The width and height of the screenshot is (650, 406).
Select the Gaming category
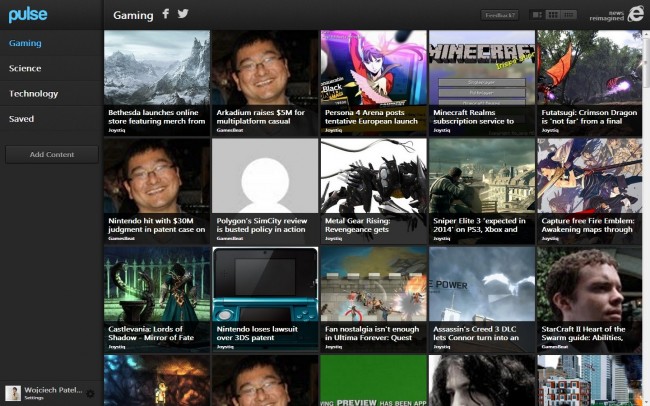pos(25,43)
